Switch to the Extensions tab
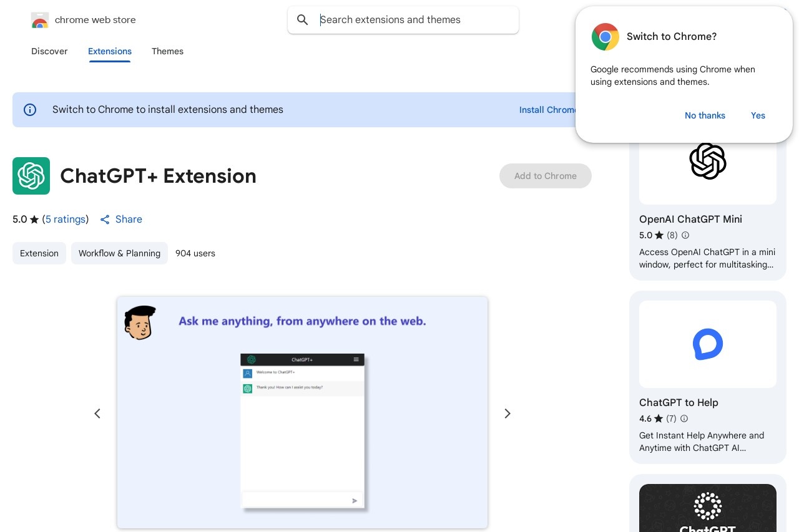This screenshot has height=532, width=799. click(x=110, y=51)
